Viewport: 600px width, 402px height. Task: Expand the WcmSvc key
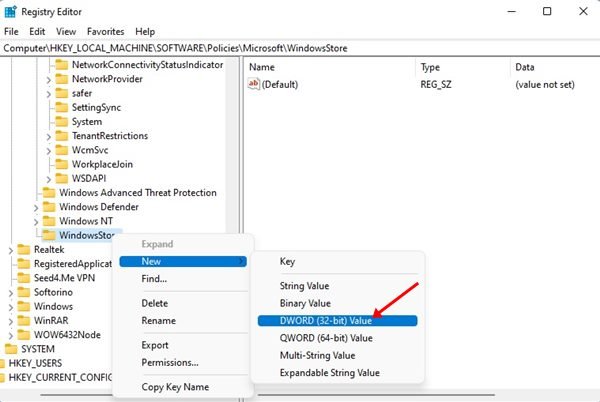point(49,151)
